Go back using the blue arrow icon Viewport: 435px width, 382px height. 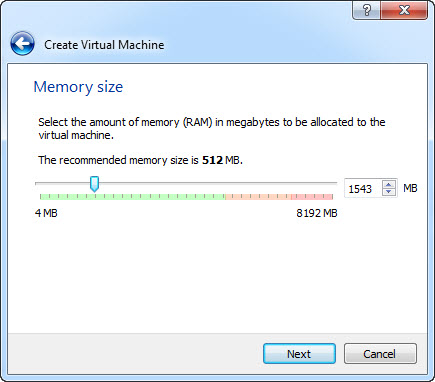click(x=22, y=44)
